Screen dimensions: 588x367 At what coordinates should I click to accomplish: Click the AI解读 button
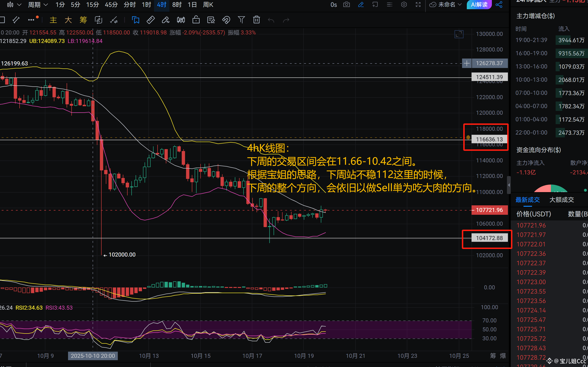(479, 5)
